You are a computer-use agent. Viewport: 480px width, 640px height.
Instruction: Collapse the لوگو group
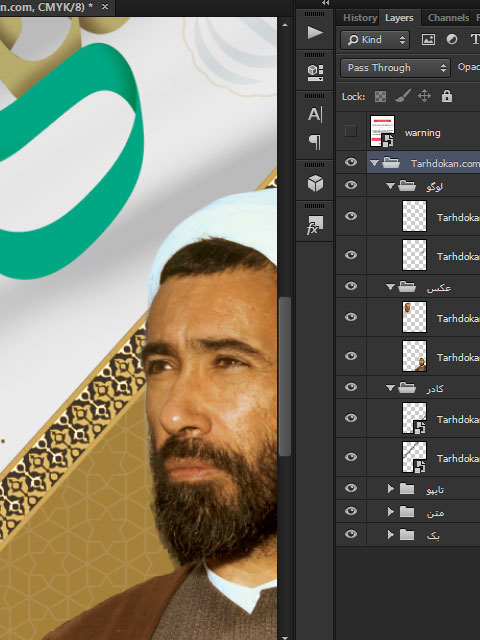pyautogui.click(x=390, y=186)
